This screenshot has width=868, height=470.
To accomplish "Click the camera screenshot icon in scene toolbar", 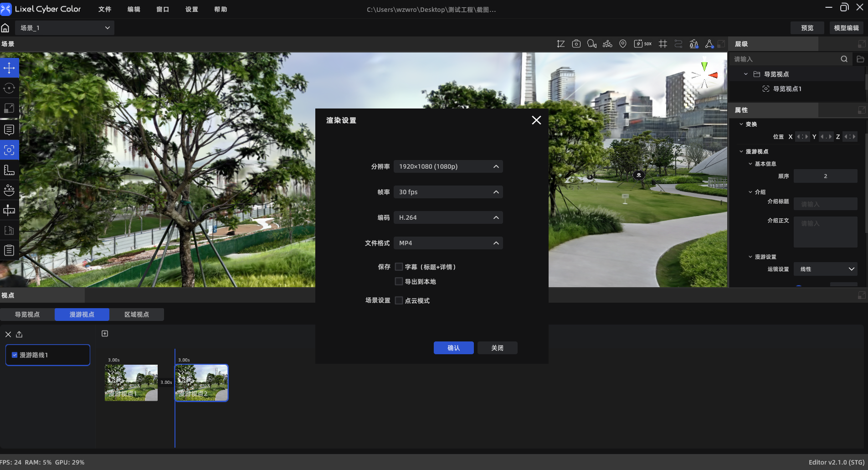I will point(576,44).
